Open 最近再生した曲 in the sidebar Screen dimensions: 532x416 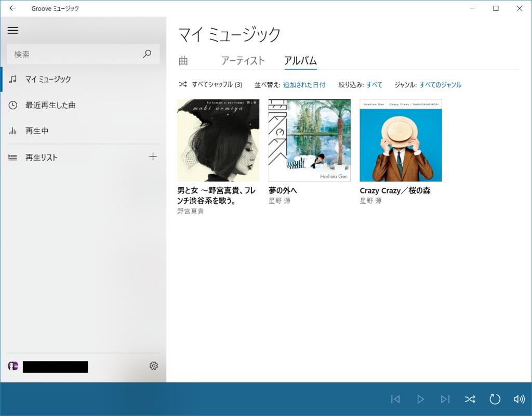point(83,105)
